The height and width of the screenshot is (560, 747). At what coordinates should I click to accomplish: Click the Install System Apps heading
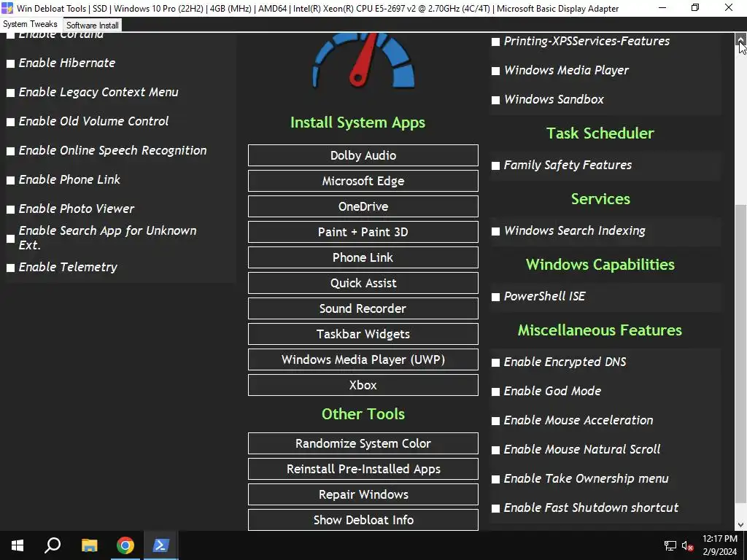(x=357, y=122)
